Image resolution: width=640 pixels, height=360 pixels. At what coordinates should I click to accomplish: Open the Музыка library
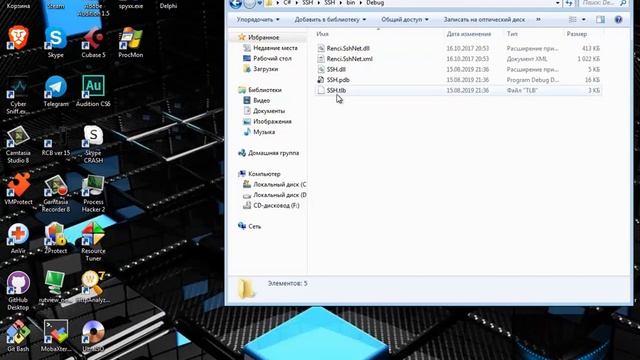pos(264,132)
